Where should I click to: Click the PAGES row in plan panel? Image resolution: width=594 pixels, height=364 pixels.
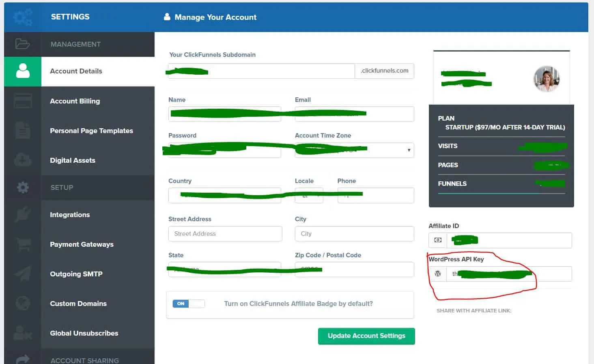501,165
